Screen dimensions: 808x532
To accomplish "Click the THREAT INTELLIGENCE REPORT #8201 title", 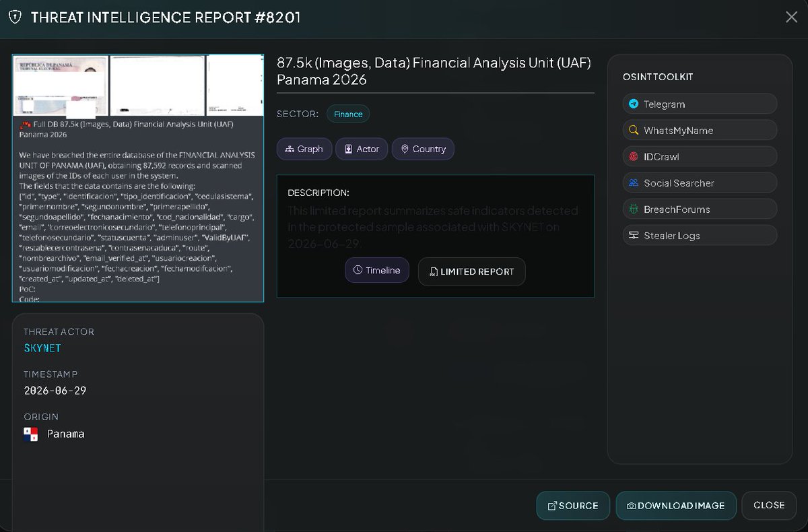I will coord(166,18).
